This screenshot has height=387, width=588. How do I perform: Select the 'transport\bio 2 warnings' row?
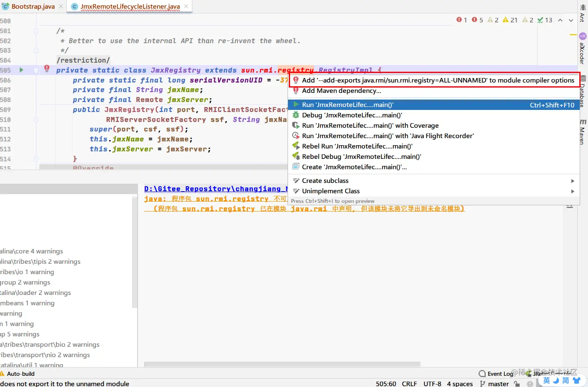pyautogui.click(x=50, y=345)
